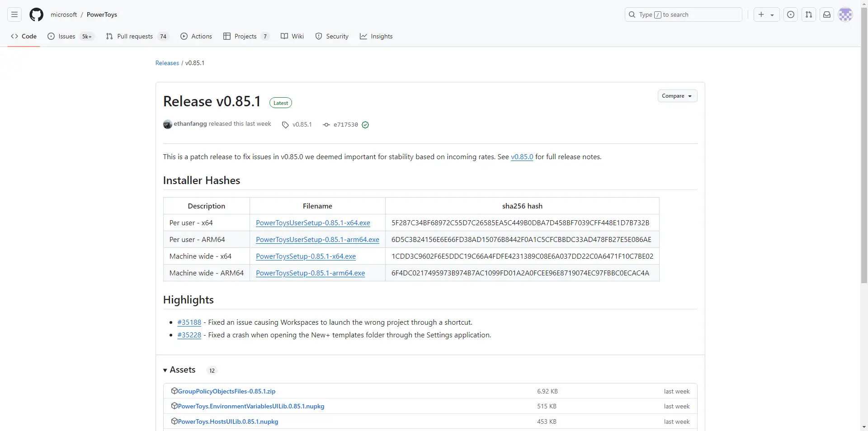Image resolution: width=868 pixels, height=431 pixels.
Task: Click the plus create-new icon
Action: (761, 14)
